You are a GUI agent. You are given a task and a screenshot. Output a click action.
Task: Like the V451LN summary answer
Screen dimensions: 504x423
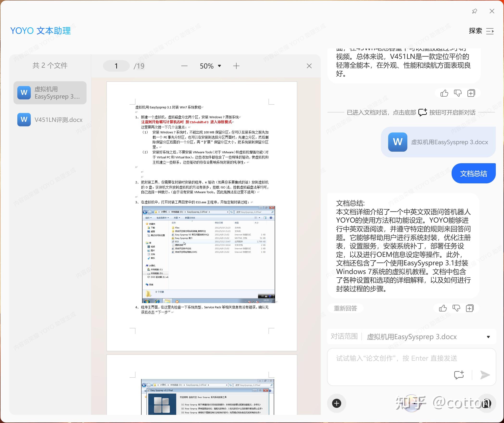click(x=444, y=93)
